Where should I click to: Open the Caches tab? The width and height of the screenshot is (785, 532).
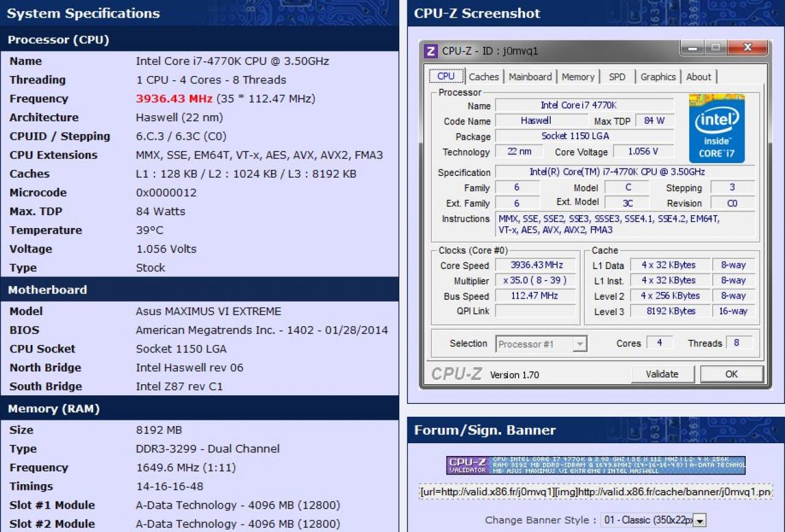tap(484, 77)
